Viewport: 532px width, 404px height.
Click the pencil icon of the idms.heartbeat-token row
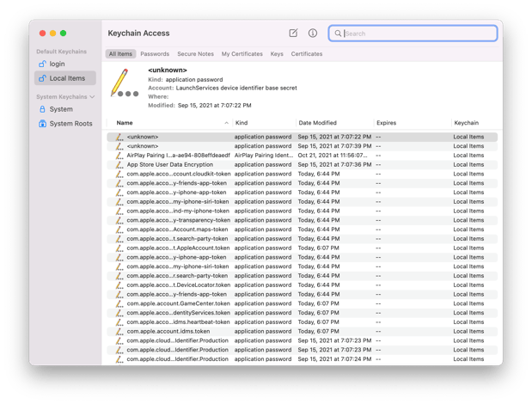(x=119, y=322)
